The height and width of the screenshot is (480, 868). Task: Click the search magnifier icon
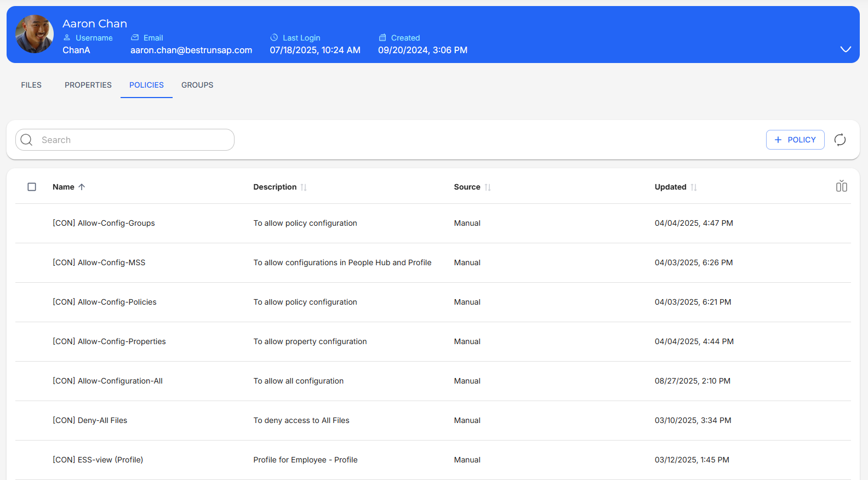(26, 140)
